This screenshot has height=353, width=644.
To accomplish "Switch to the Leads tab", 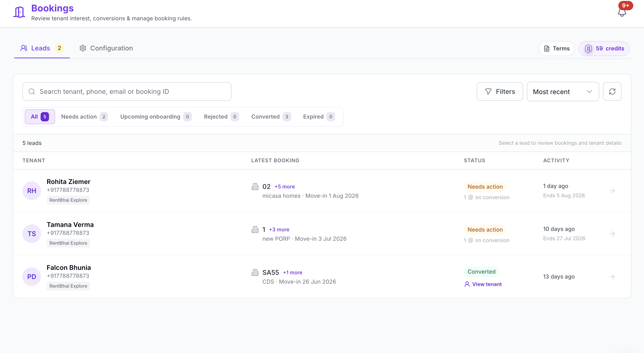I will tap(42, 48).
